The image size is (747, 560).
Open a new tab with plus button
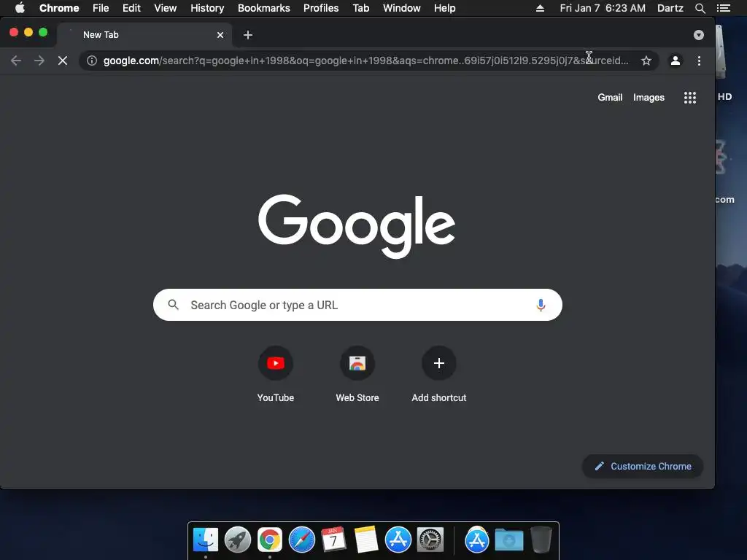point(248,35)
